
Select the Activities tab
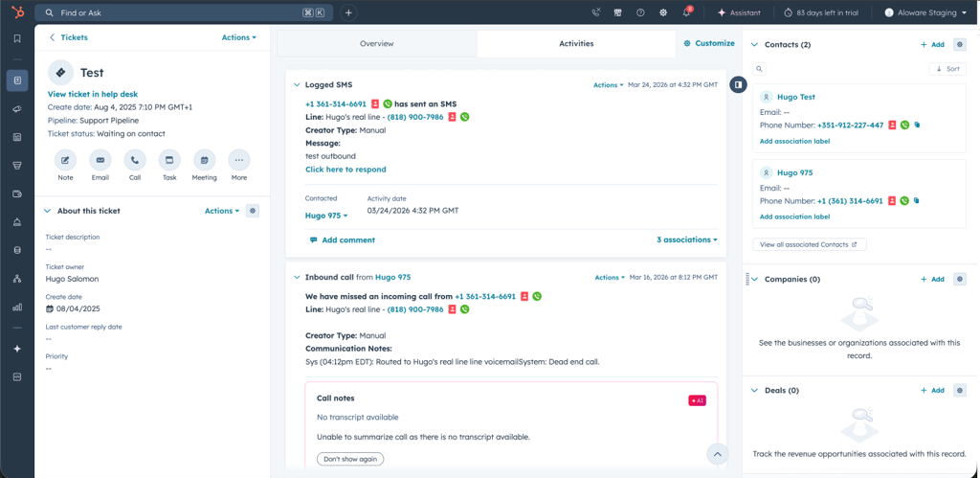coord(576,44)
